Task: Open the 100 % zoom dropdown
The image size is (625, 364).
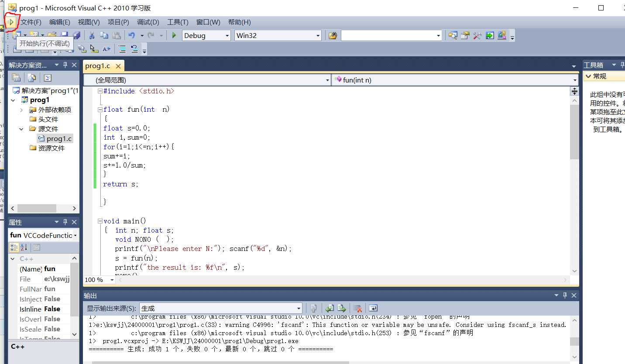Action: pyautogui.click(x=112, y=280)
